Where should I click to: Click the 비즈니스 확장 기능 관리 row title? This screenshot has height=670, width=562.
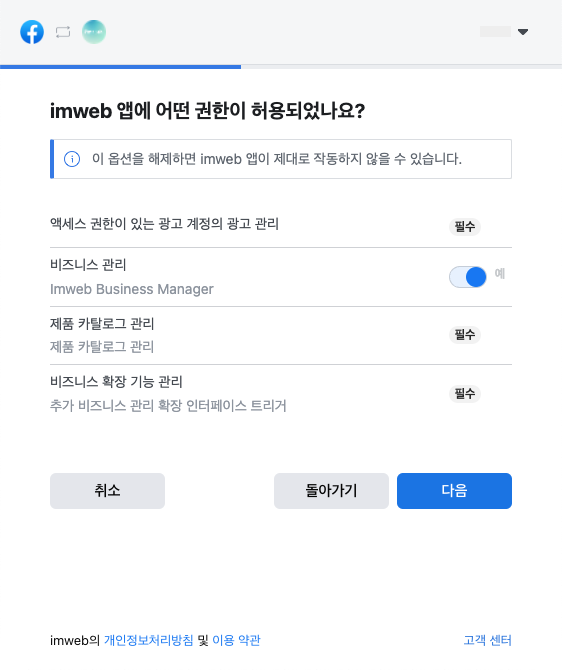[116, 382]
